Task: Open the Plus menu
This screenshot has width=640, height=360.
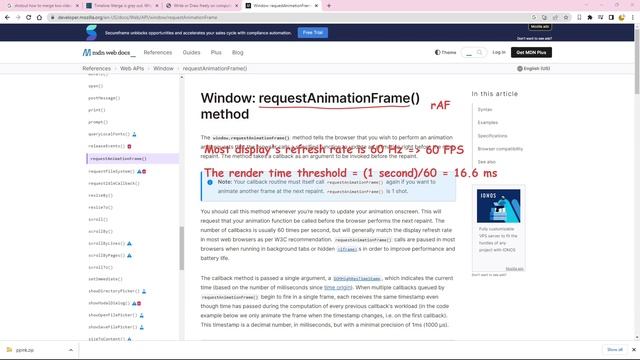Action: click(x=216, y=53)
